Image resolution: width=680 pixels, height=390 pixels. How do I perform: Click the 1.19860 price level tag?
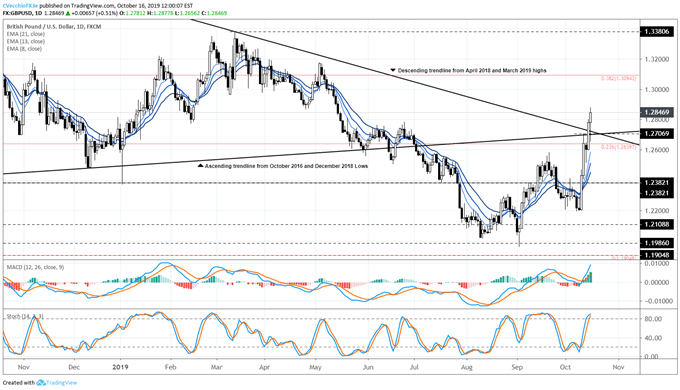(657, 243)
